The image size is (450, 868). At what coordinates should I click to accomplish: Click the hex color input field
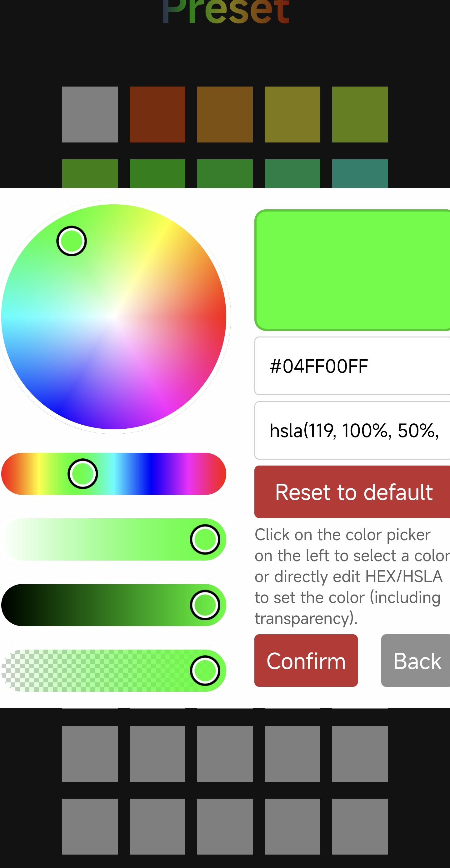(352, 366)
